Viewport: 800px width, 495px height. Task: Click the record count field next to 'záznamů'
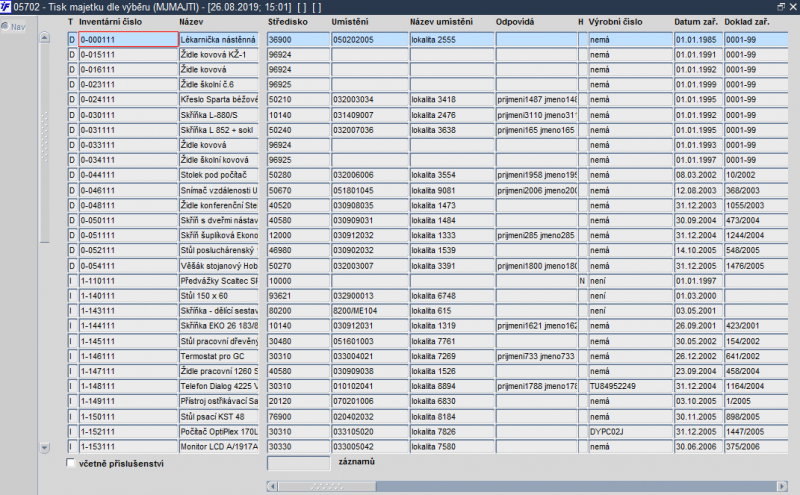[x=298, y=463]
